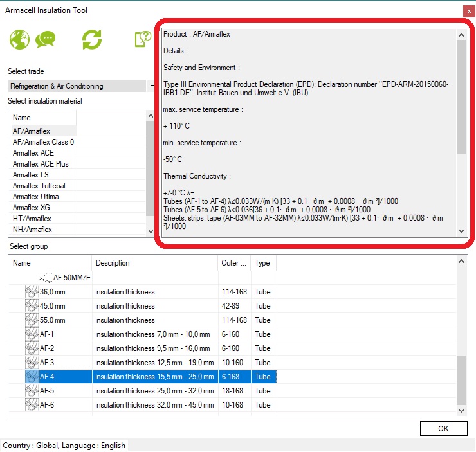Viewport: 476px width, 452px height.
Task: Select the AF-3 group row
Action: (x=143, y=362)
